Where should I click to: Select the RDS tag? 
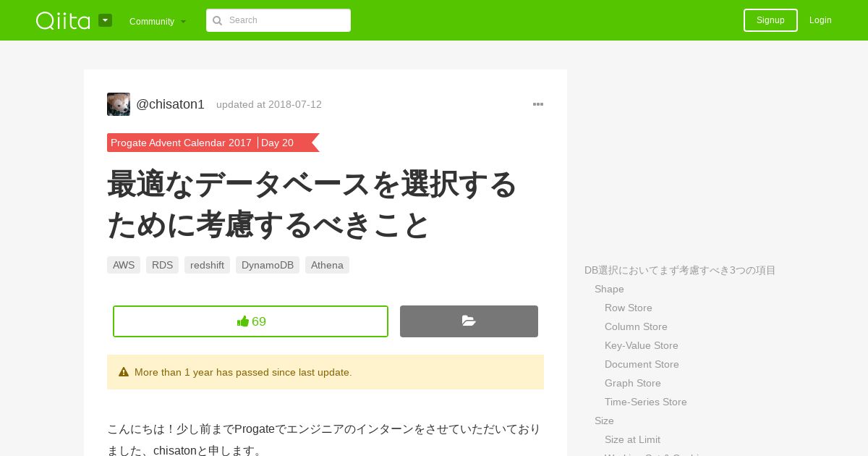[x=162, y=265]
